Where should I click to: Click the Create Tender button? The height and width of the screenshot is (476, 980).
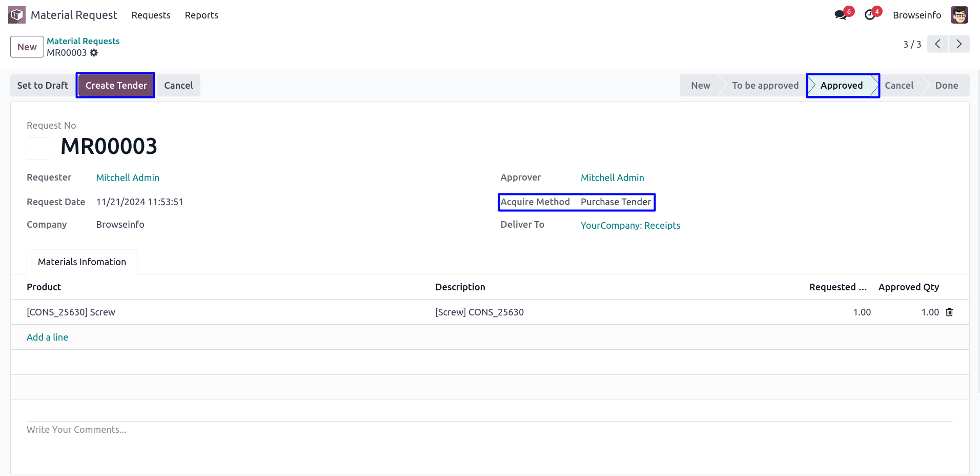pyautogui.click(x=116, y=86)
